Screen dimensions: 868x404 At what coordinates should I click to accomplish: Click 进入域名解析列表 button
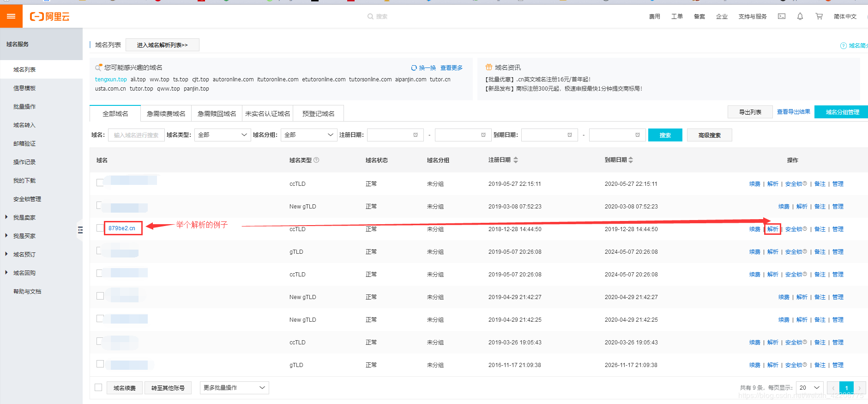pos(163,45)
